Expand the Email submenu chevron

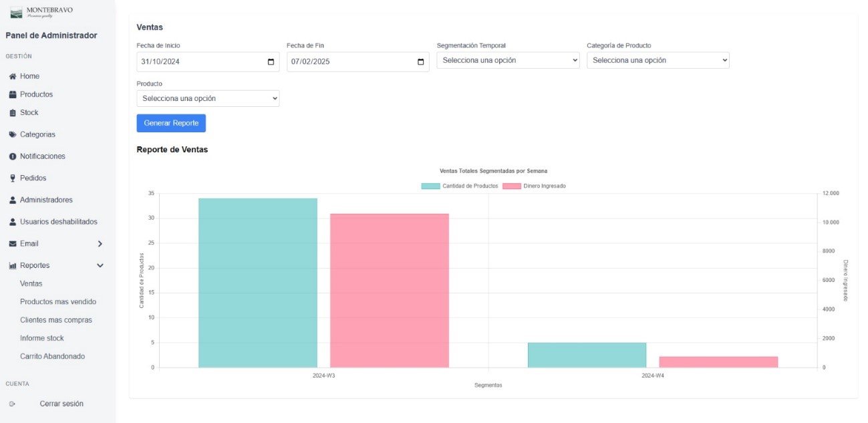[100, 244]
